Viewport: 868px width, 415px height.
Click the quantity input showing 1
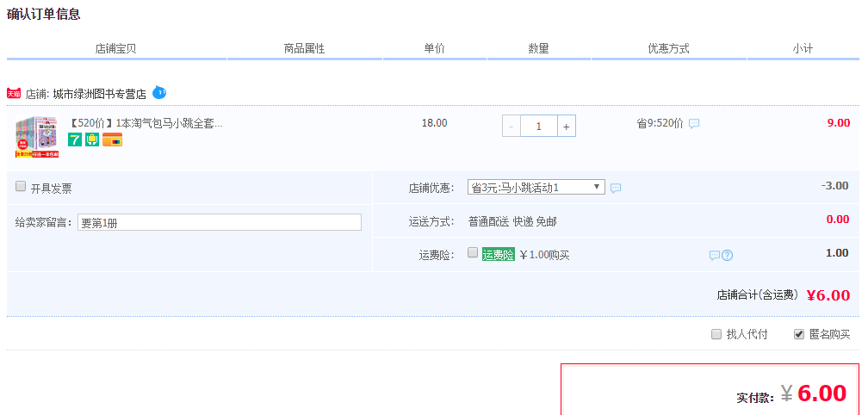(539, 127)
